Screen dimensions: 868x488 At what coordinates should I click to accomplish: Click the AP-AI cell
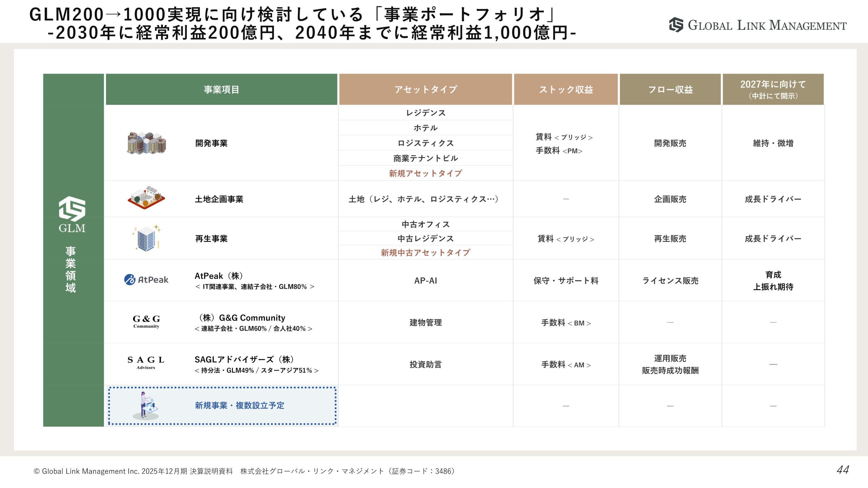tap(426, 281)
